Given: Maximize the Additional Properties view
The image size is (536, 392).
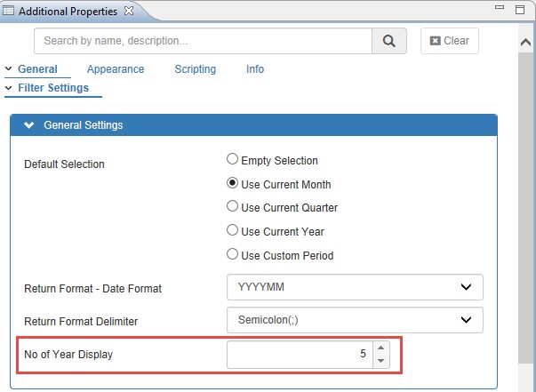Looking at the screenshot, I should (x=519, y=10).
